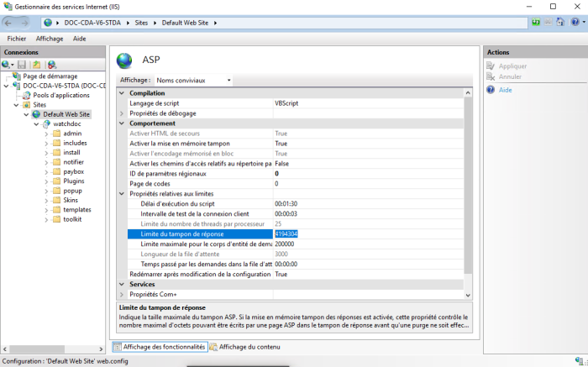Click the refresh page icon in address bar

535,23
